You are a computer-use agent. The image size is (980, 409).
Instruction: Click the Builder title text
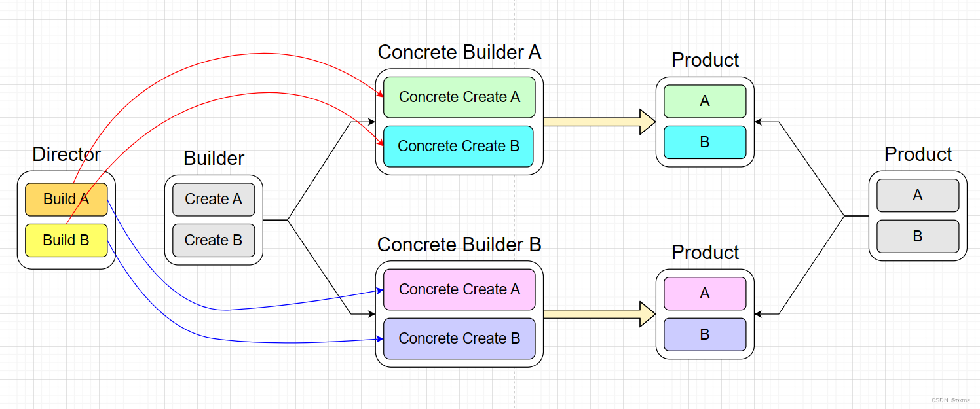tap(214, 158)
